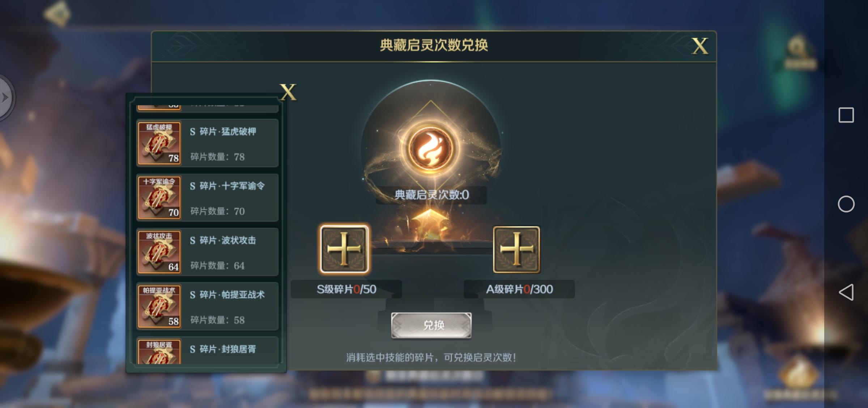The width and height of the screenshot is (868, 408).
Task: Tap Android recent apps square button
Action: coord(846,115)
